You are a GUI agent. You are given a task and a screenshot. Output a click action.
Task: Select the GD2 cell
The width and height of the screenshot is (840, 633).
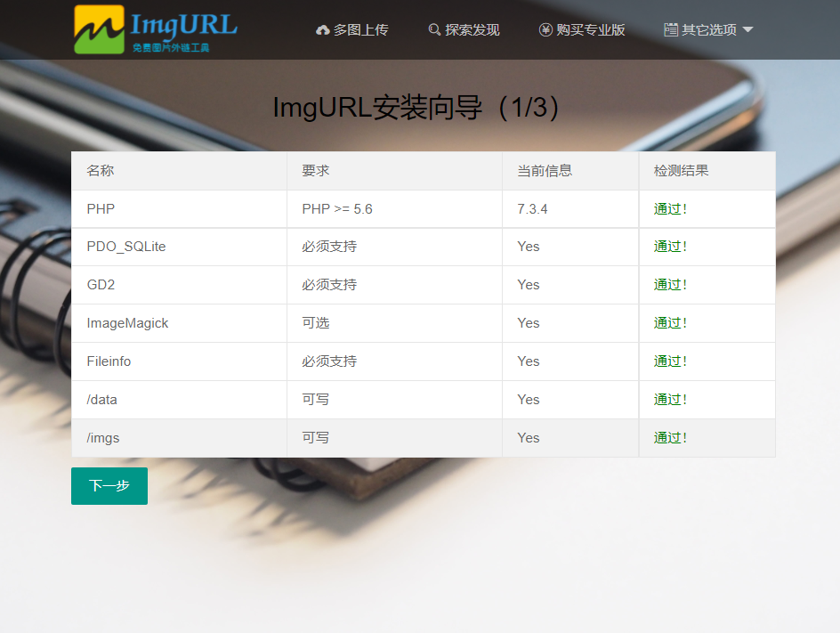[x=180, y=285]
